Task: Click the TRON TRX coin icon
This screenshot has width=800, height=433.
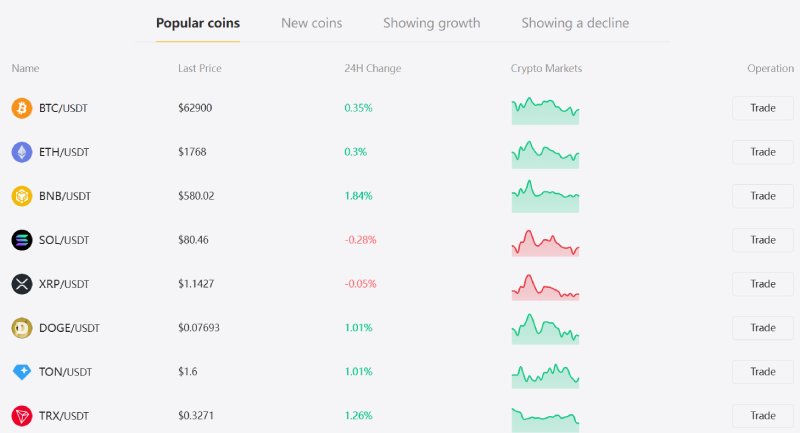Action: pos(22,416)
